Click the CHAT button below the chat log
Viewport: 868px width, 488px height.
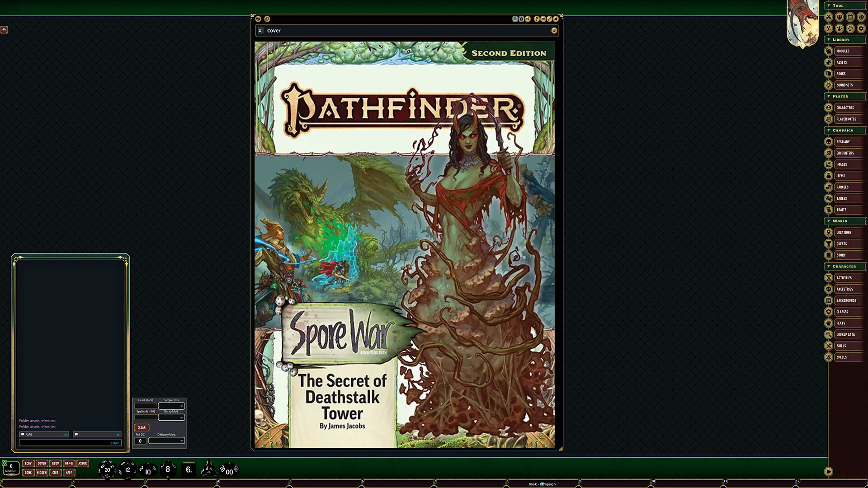(x=114, y=443)
